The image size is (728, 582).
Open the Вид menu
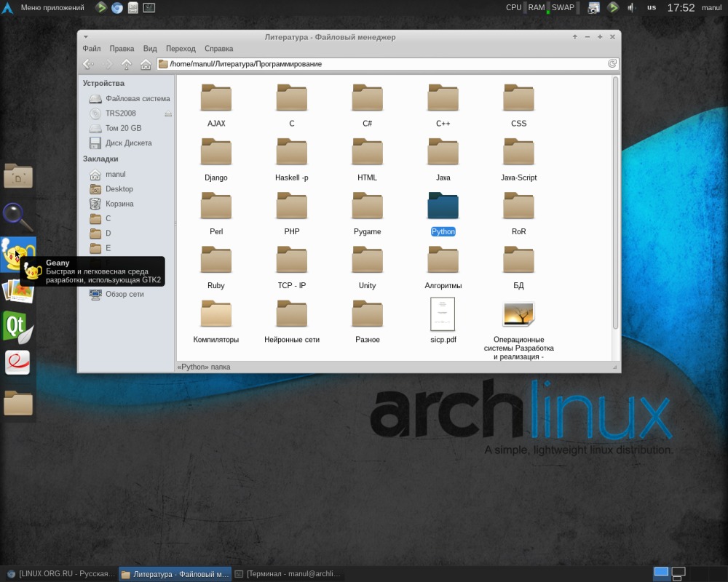[x=150, y=48]
